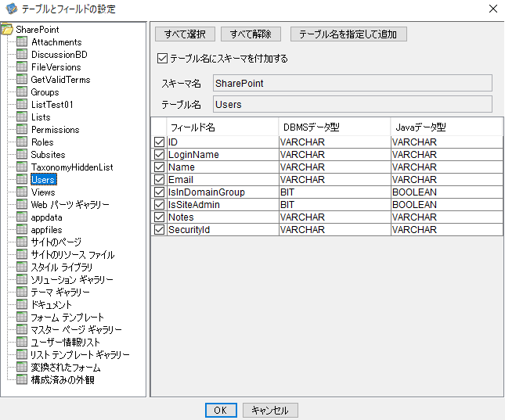Select the ソリューション ギャラリー table
The image size is (505, 420).
click(72, 279)
